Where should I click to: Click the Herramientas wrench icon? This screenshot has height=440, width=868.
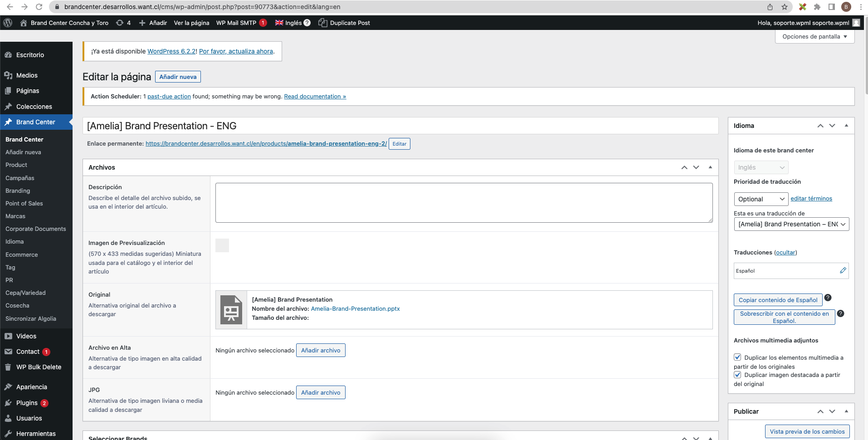point(8,434)
